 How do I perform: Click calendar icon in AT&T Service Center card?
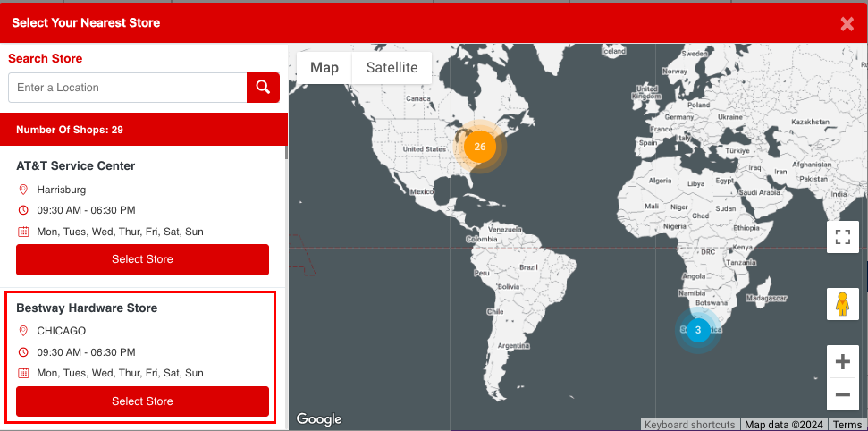[x=23, y=232]
